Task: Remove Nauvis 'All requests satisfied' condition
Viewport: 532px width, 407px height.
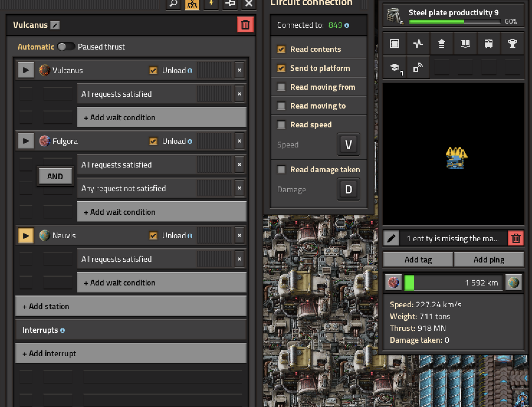Action: click(x=239, y=259)
